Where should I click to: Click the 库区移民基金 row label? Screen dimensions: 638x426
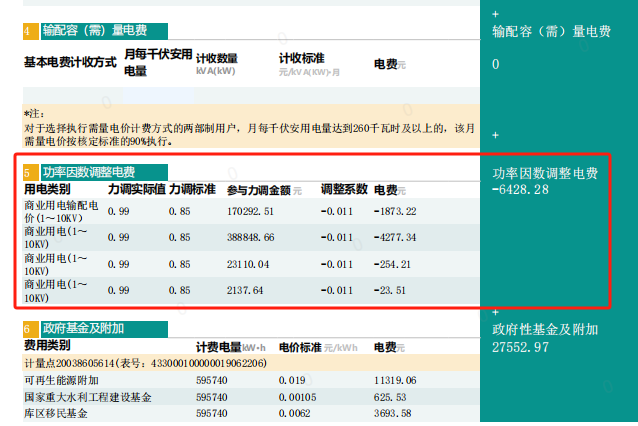pos(55,413)
